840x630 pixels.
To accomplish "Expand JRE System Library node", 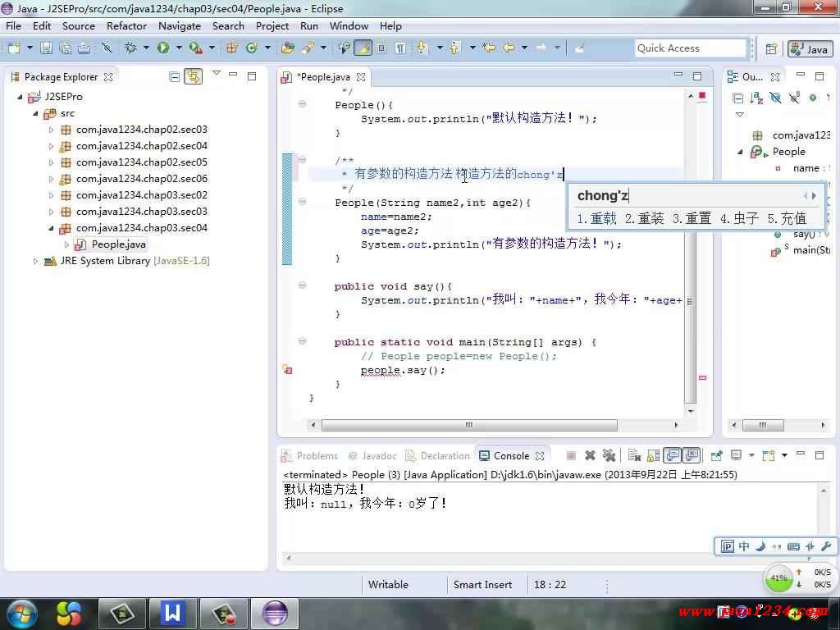I will (36, 261).
